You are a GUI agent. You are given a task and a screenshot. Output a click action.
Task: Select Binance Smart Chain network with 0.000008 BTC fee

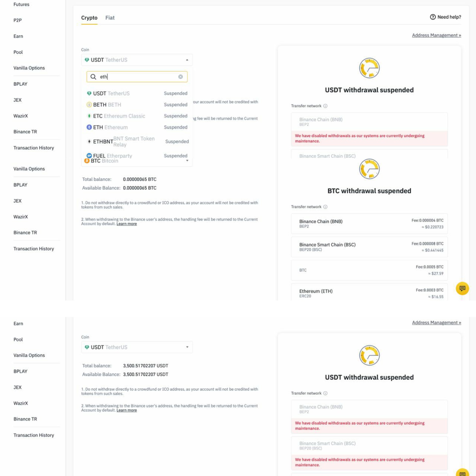coord(369,247)
